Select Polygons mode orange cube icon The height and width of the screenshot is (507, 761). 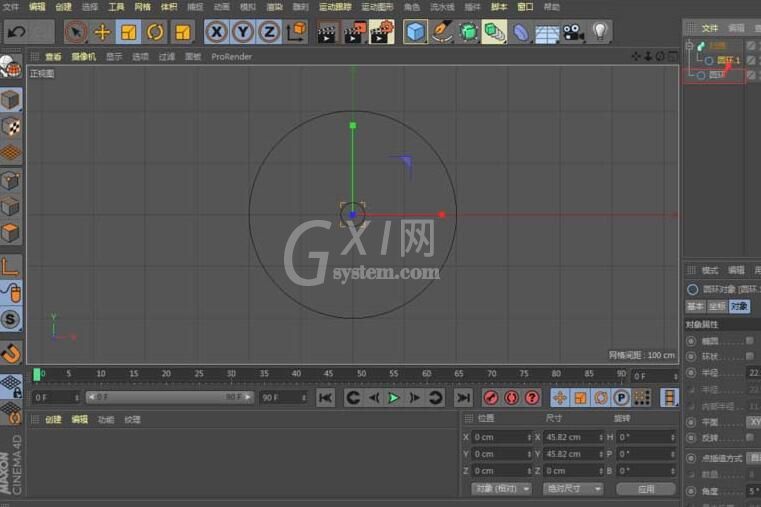point(11,233)
